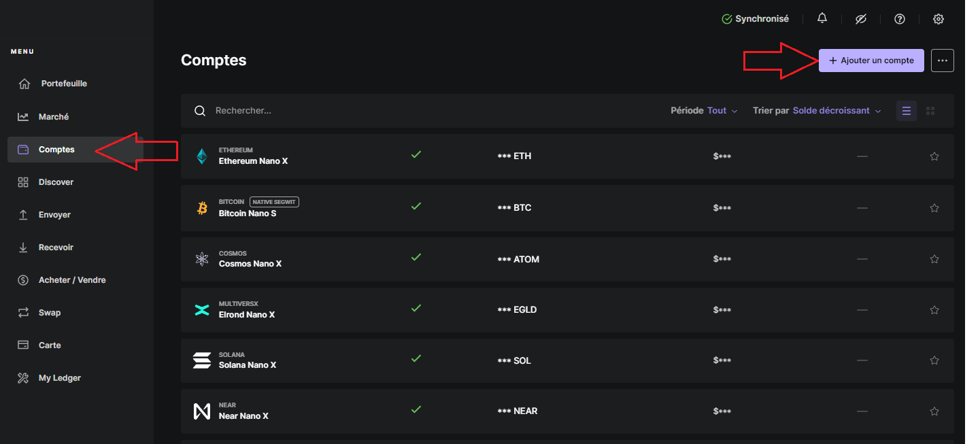
Task: Open the three-dots more options menu
Action: tap(943, 61)
